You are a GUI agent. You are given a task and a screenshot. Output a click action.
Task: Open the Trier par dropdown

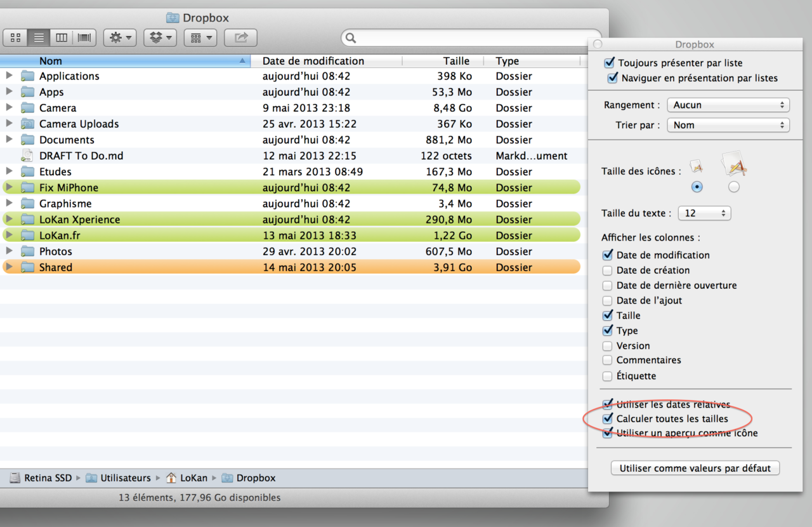tap(728, 125)
